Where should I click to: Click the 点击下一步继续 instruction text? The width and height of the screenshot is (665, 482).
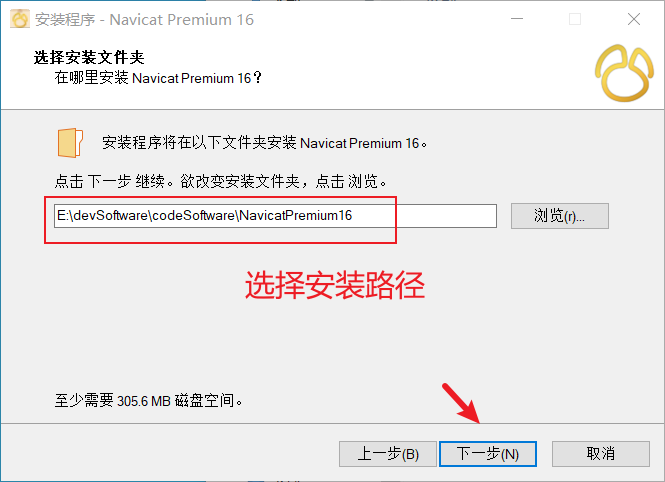109,181
